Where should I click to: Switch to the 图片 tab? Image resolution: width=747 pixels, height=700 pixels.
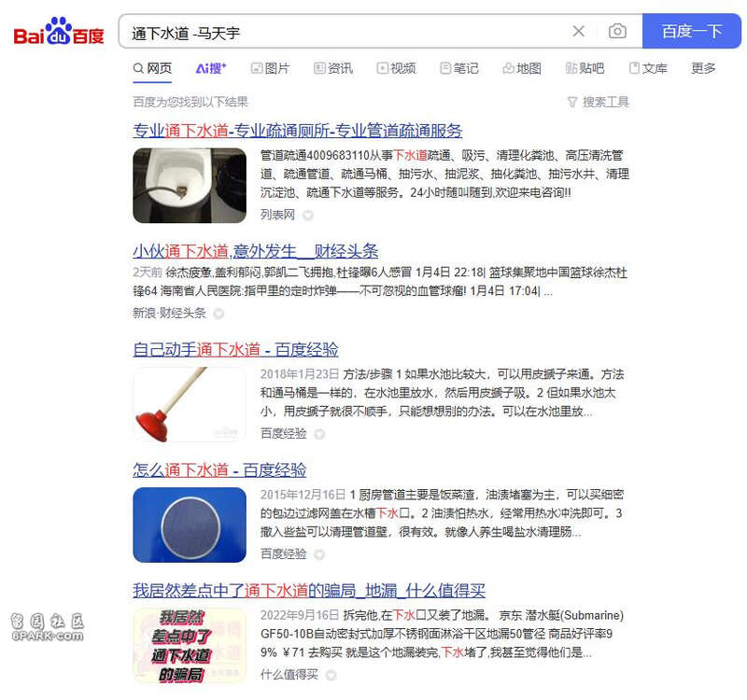[270, 68]
